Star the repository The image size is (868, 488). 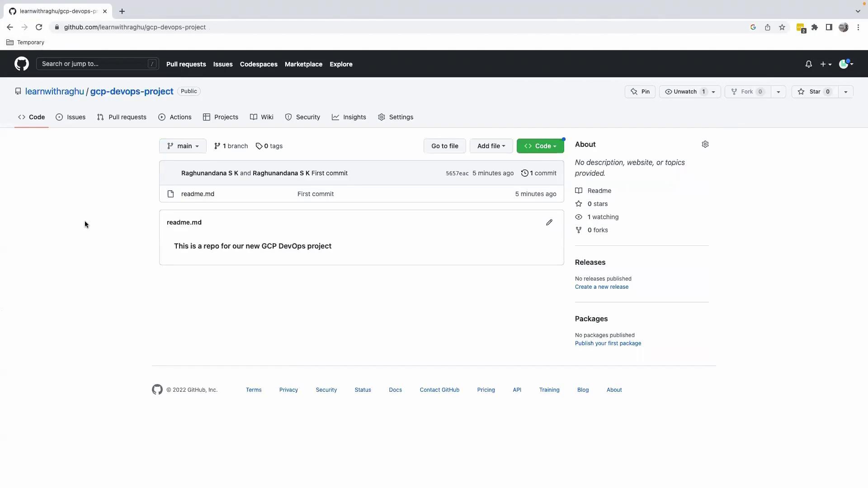(x=815, y=92)
